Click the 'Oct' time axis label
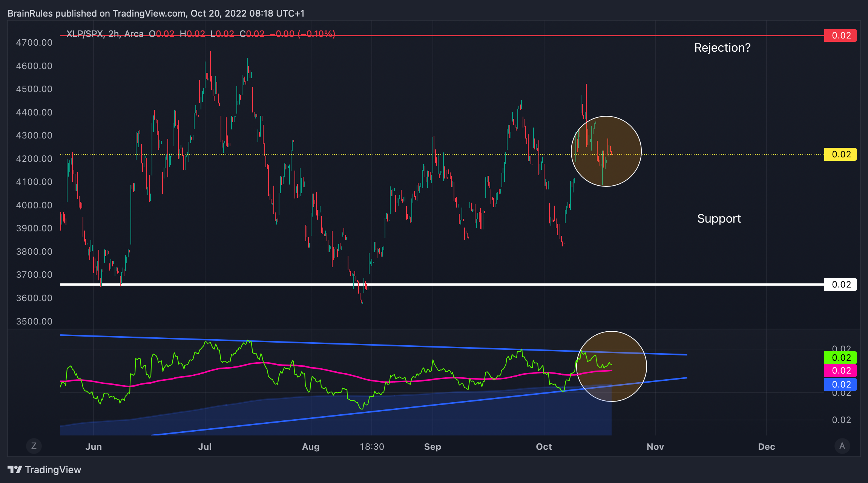868x483 pixels. pyautogui.click(x=544, y=447)
